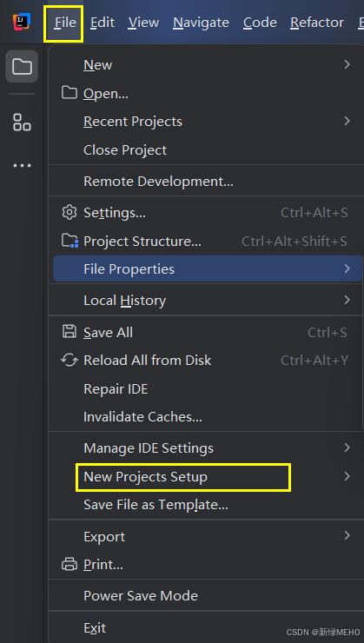The height and width of the screenshot is (643, 364).
Task: Expand the Recent Projects submenu arrow
Action: pyautogui.click(x=347, y=121)
